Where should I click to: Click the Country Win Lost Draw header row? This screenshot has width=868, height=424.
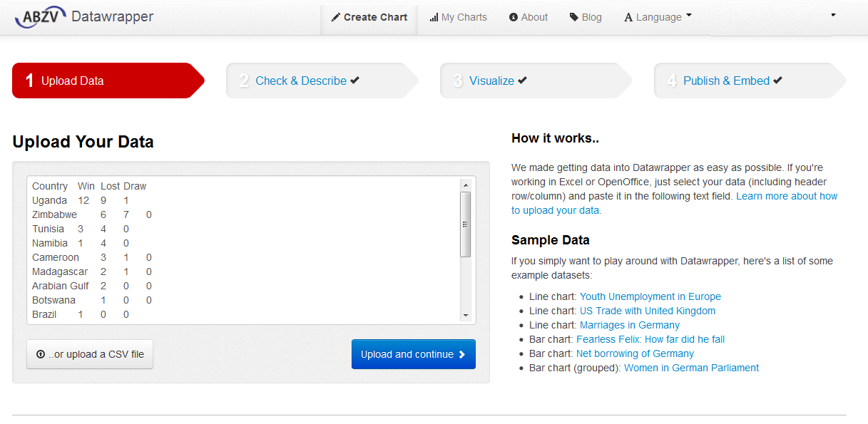tap(89, 186)
